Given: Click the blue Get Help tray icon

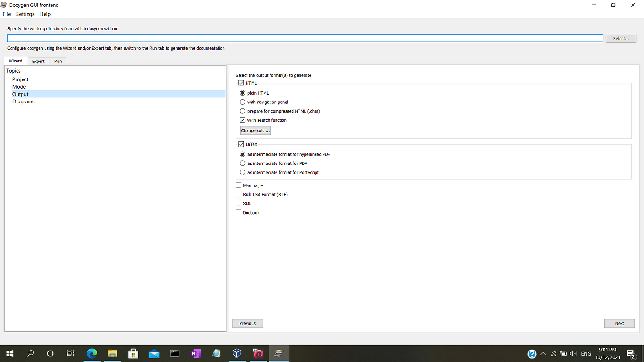Looking at the screenshot, I should 532,353.
